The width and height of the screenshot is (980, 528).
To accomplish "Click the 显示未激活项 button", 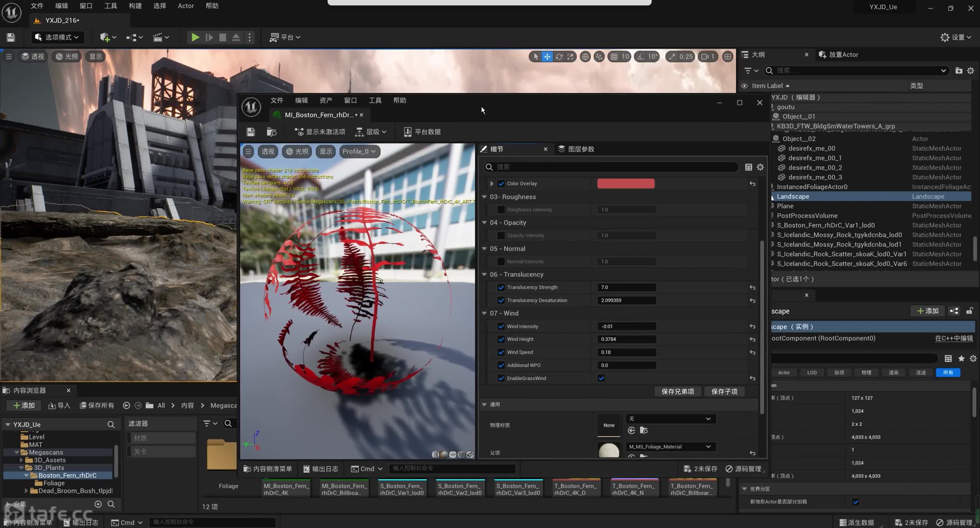I will click(x=320, y=132).
